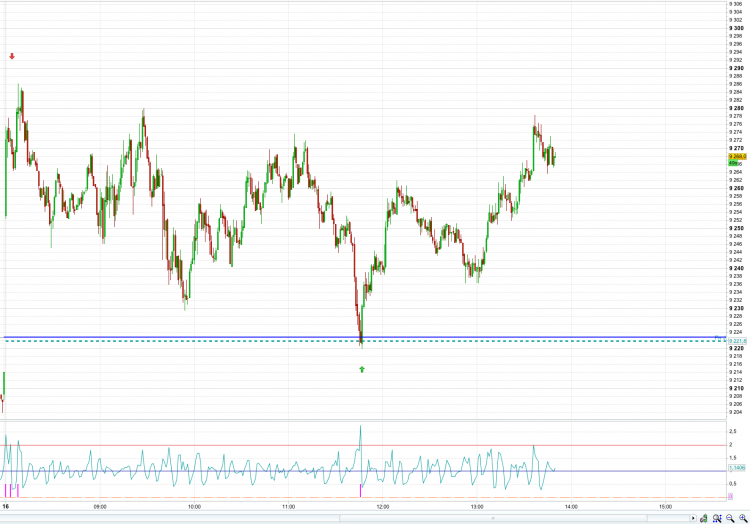Viewport: 750px width, 524px height.
Task: Click the blue horizontal support line
Action: coord(364,338)
